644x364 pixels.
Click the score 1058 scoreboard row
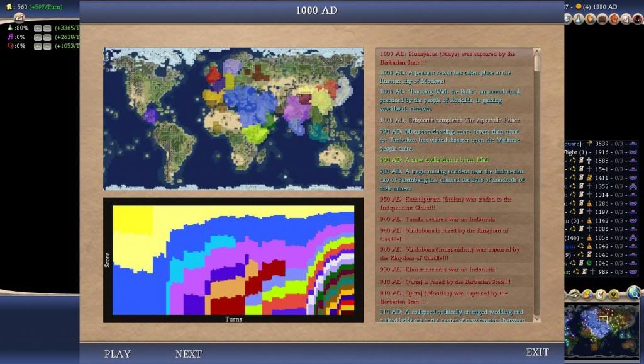click(601, 237)
